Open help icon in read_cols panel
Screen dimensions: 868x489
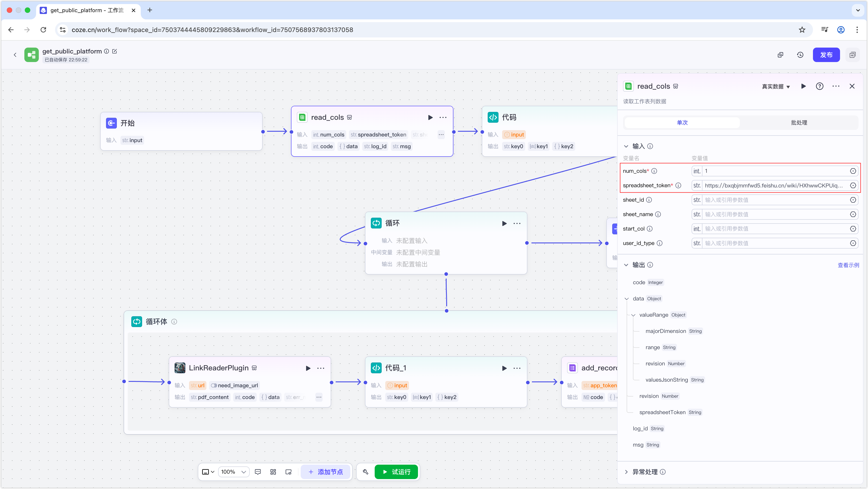tap(820, 86)
